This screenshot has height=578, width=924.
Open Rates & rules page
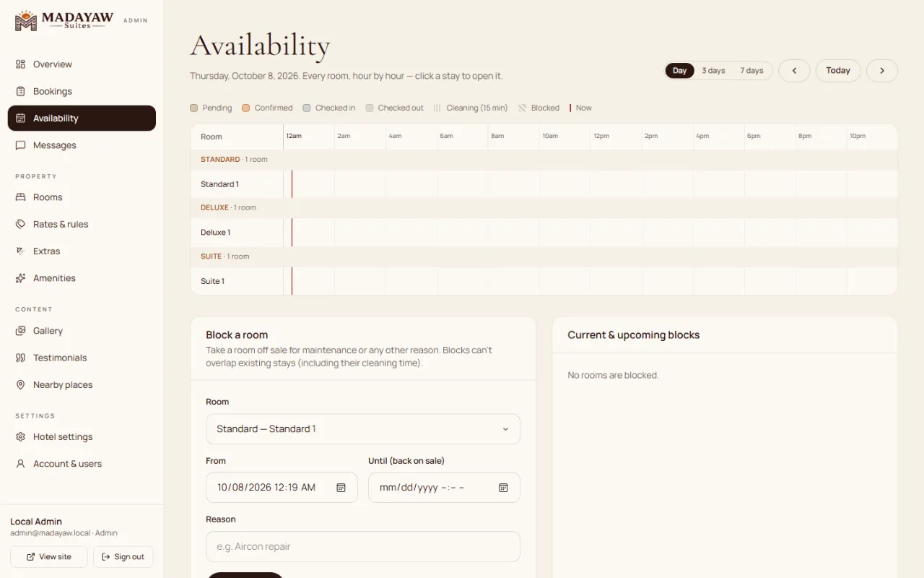click(82, 224)
